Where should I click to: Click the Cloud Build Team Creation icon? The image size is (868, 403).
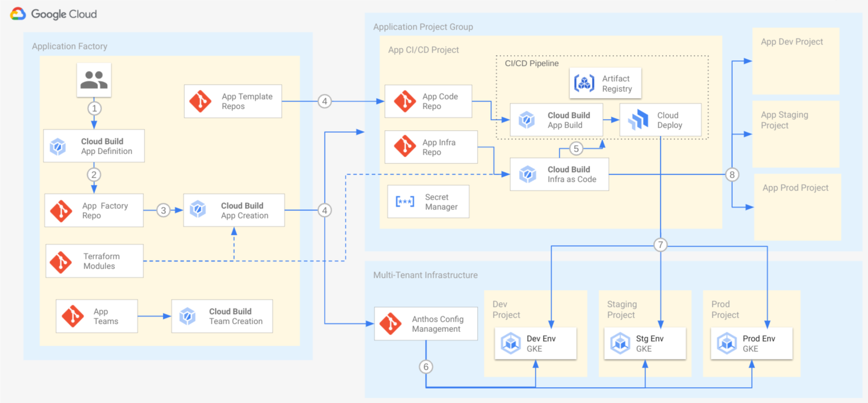[x=187, y=316]
